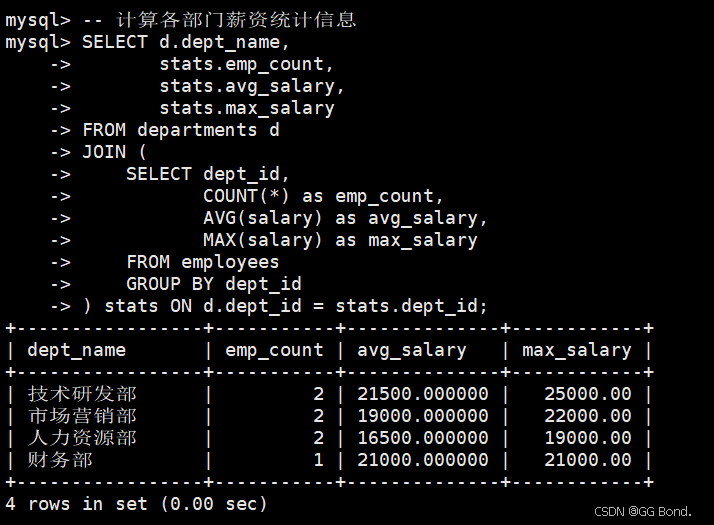Viewport: 714px width, 525px height.
Task: Click 'AVG(salary) as avg_salary,' line
Action: coord(345,218)
